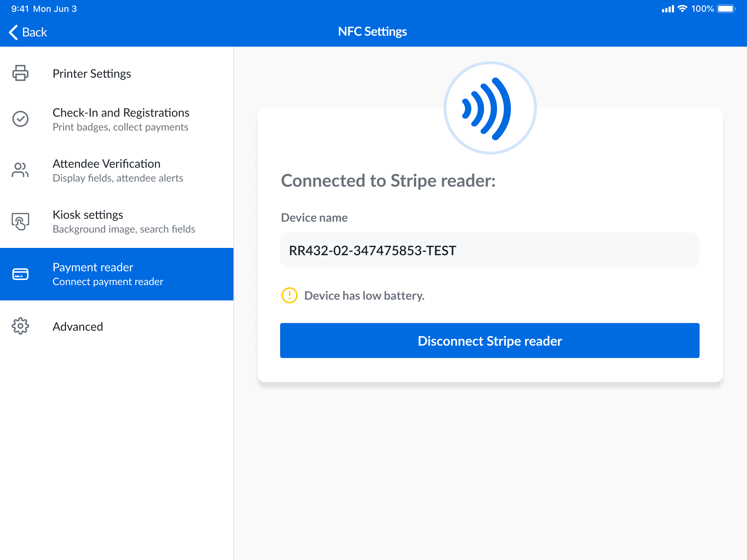Click 'Connect payment reader' subtitle
Viewport: 747px width, 560px height.
(x=108, y=282)
